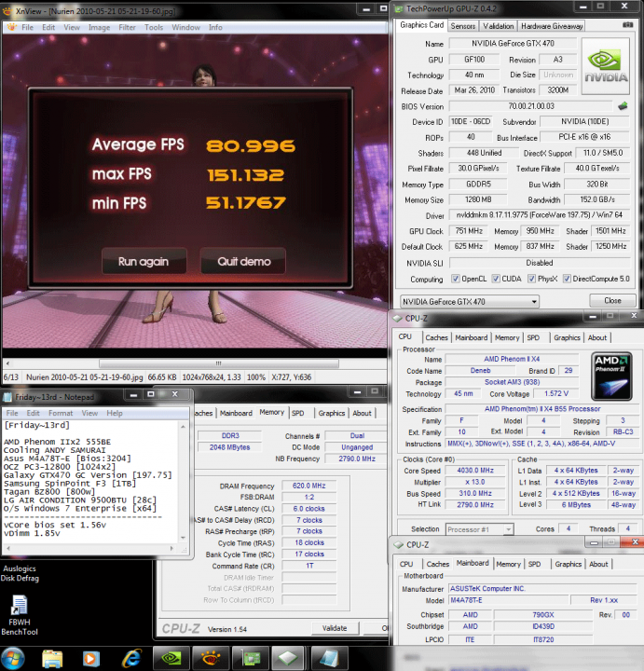Click the Core Voltage value 1.572 V
Image resolution: width=644 pixels, height=671 pixels.
pos(556,393)
